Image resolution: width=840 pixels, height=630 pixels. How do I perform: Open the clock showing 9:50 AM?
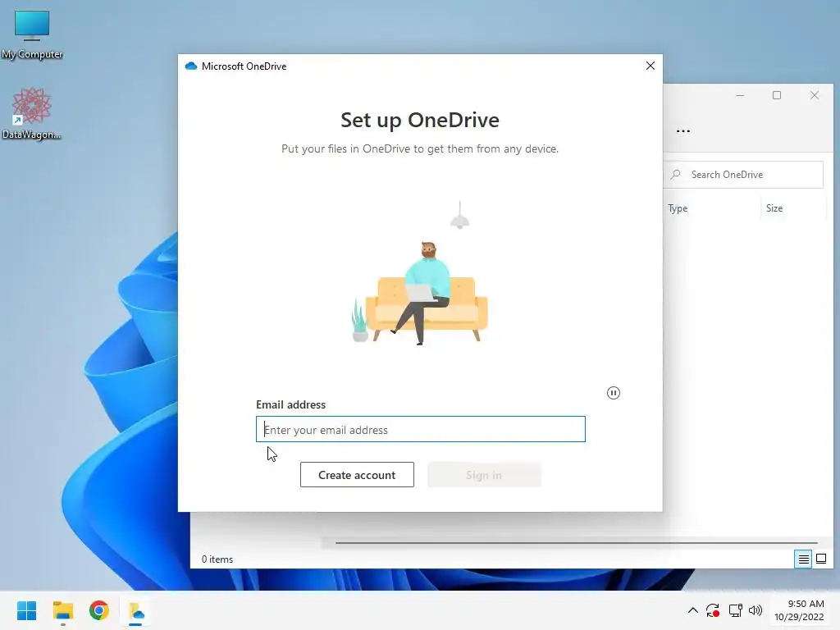point(799,610)
